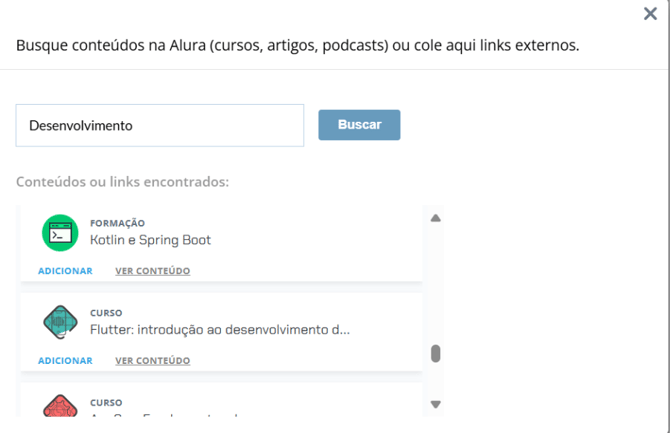
Task: Click the results list scrollbar thumb
Action: click(x=435, y=354)
